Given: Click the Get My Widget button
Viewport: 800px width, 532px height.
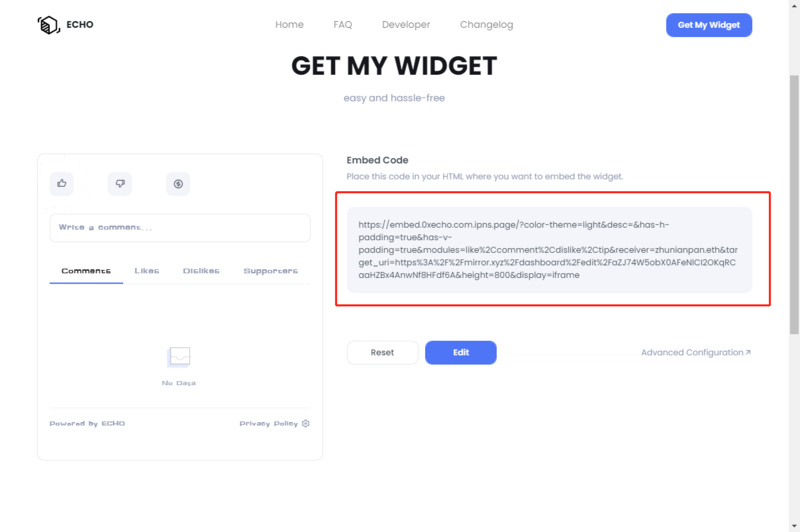Looking at the screenshot, I should click(x=708, y=25).
